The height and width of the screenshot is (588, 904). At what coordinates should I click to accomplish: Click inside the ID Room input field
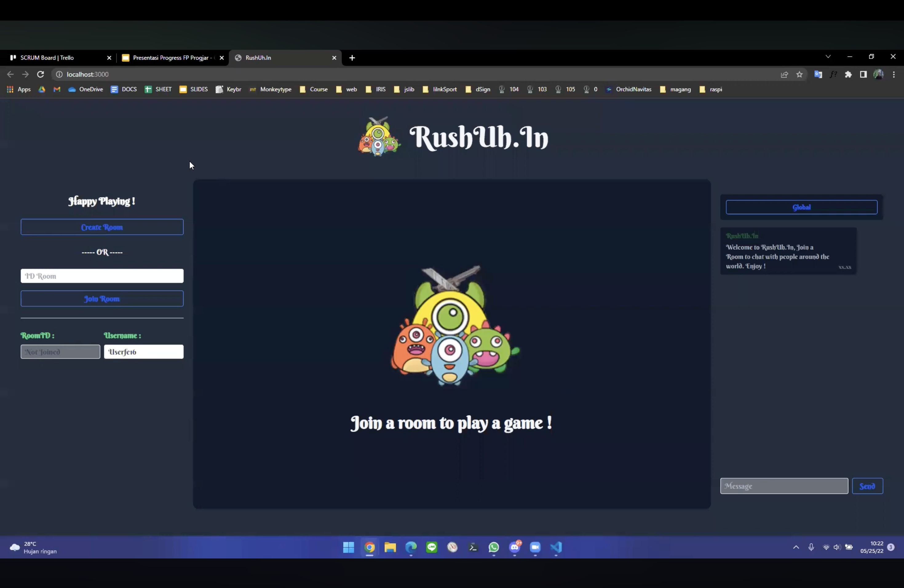102,276
